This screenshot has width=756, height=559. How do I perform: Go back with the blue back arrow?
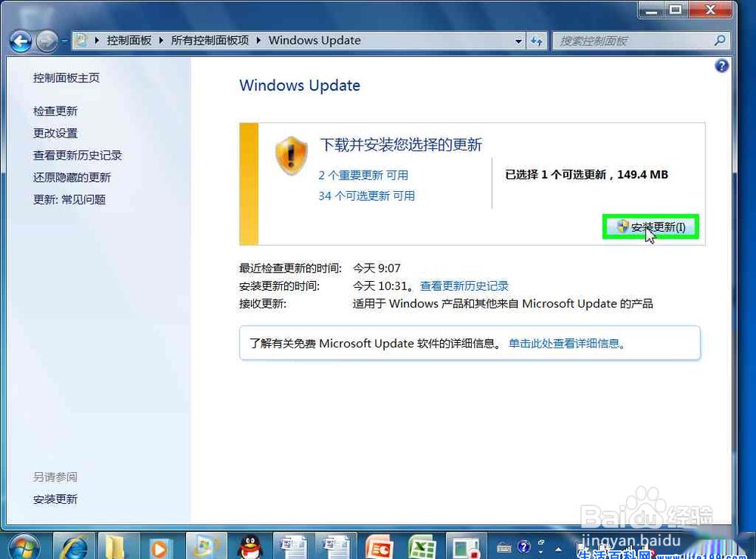pyautogui.click(x=20, y=42)
